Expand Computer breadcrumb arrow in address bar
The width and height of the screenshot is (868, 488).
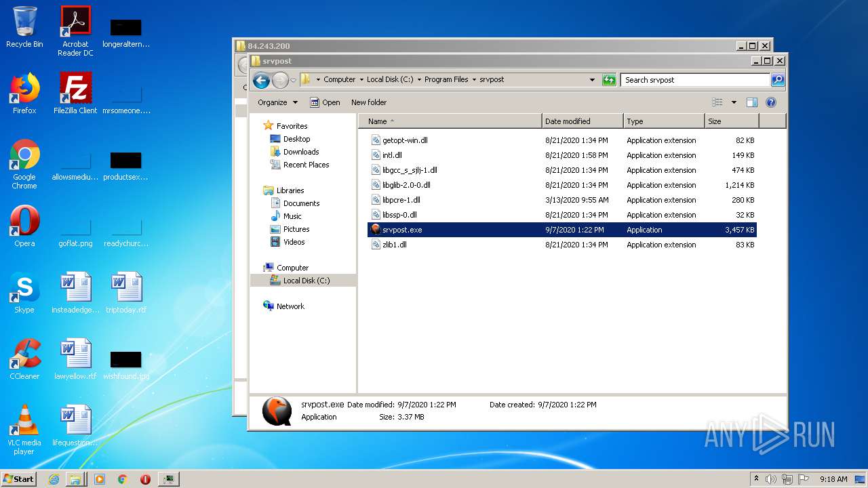pyautogui.click(x=361, y=80)
